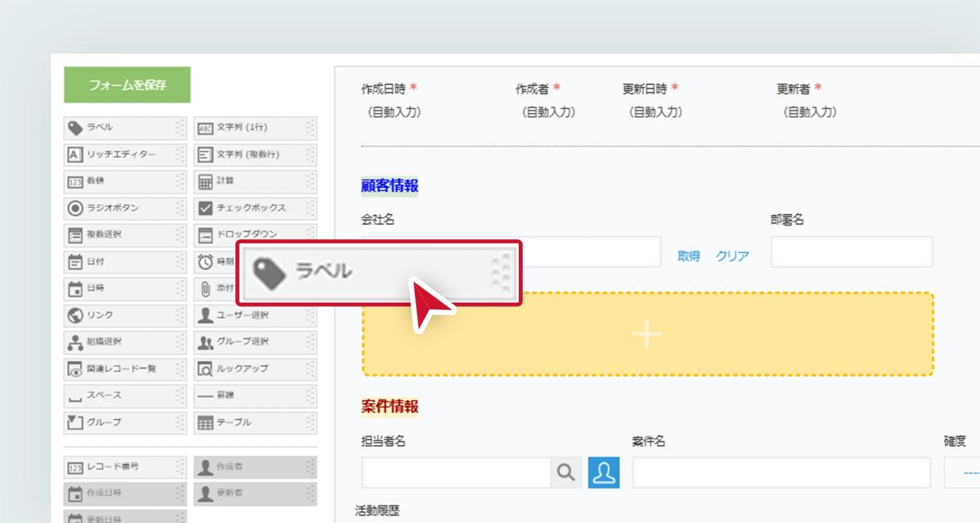Select the 日付 field type
Image resolution: width=980 pixels, height=523 pixels.
pos(125,262)
